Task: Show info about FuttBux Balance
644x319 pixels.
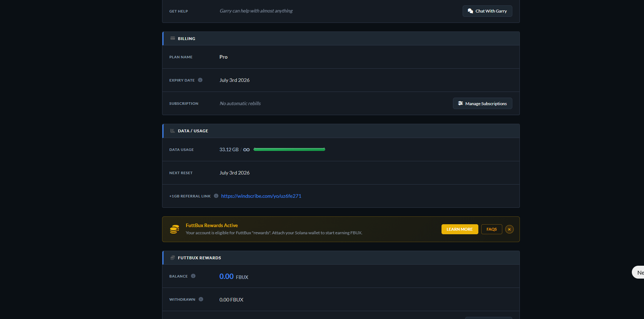Action: point(193,276)
